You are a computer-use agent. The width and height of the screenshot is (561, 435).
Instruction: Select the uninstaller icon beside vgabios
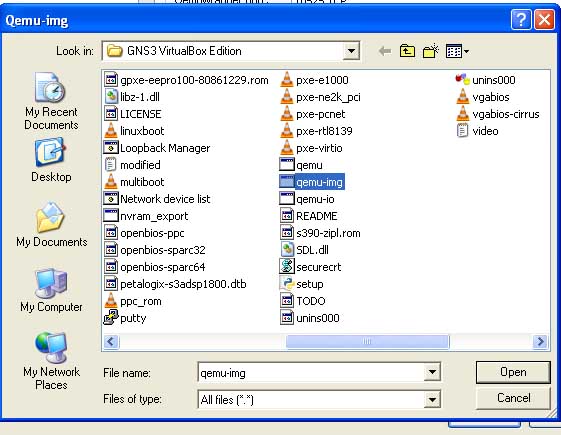tap(463, 79)
